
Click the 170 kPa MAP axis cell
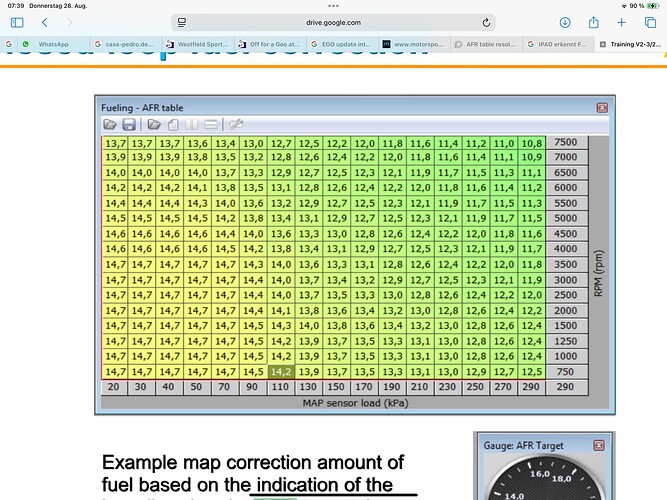[x=364, y=387]
